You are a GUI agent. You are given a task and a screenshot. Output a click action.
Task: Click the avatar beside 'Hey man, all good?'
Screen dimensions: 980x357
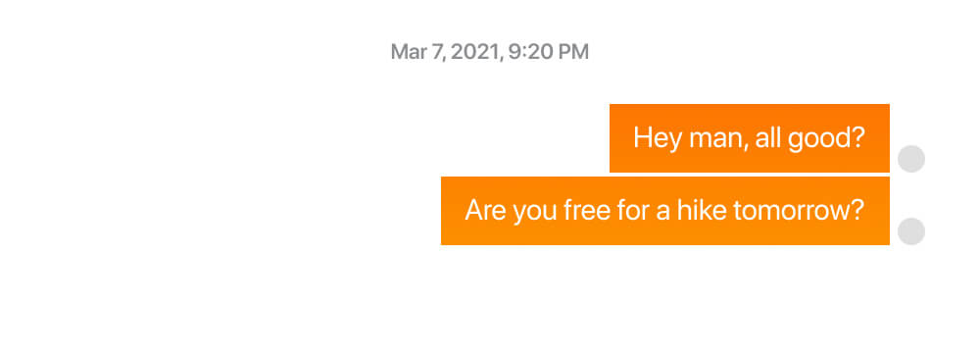911,159
